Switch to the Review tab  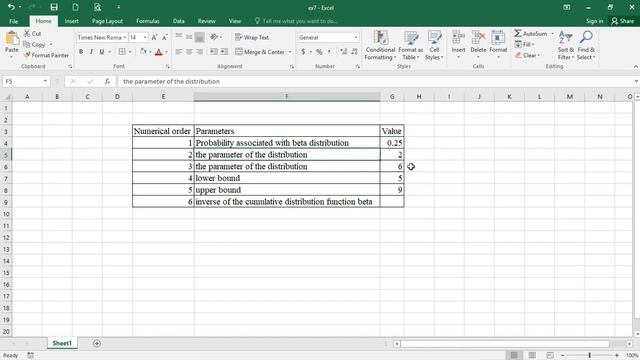207,21
